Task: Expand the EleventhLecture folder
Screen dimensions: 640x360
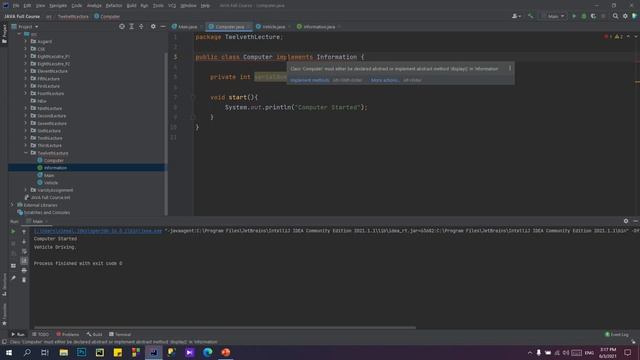Action: pyautogui.click(x=26, y=71)
